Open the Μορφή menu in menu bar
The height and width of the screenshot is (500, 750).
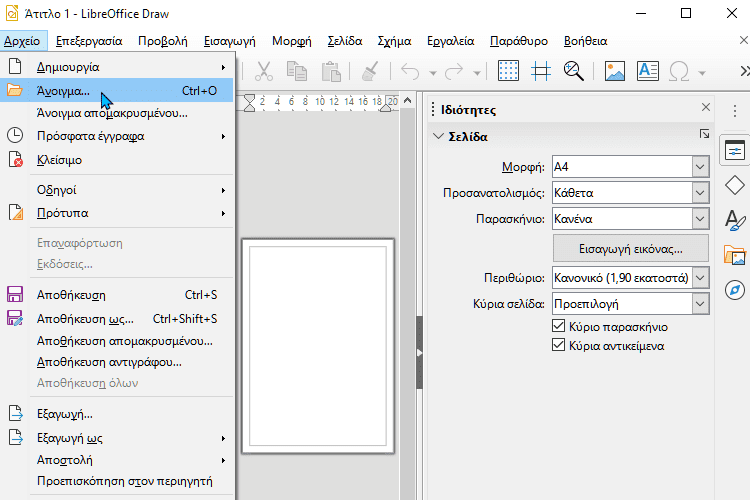pyautogui.click(x=291, y=41)
